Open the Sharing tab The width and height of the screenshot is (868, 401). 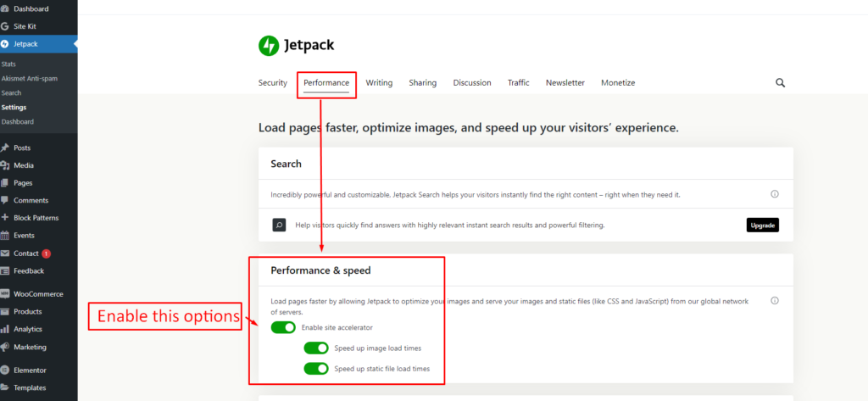point(423,82)
